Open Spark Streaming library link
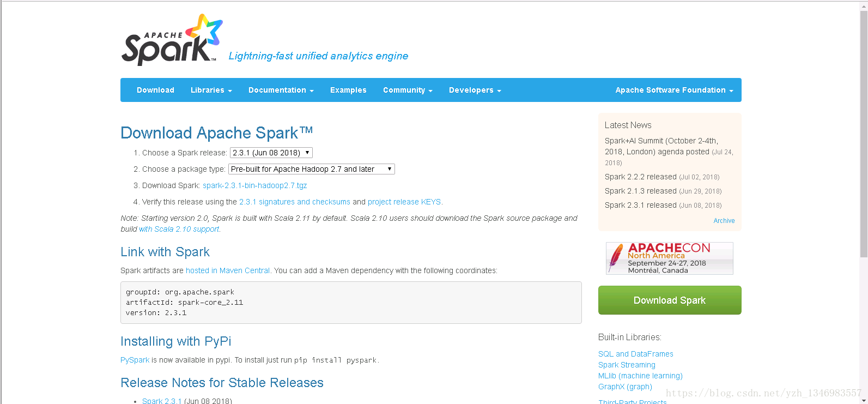The width and height of the screenshot is (868, 404). click(627, 365)
